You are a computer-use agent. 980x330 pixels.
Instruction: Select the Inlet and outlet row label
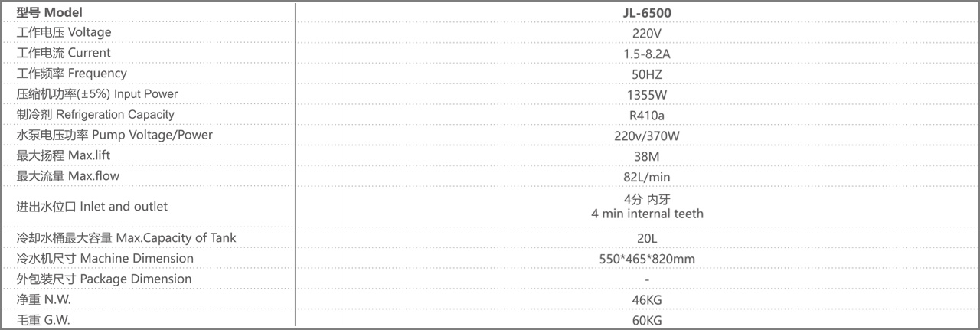tap(92, 207)
